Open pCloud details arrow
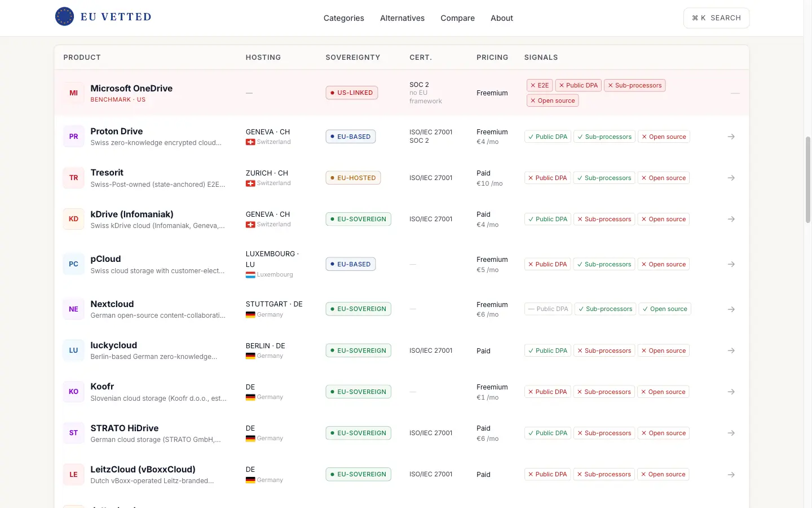 (x=731, y=264)
